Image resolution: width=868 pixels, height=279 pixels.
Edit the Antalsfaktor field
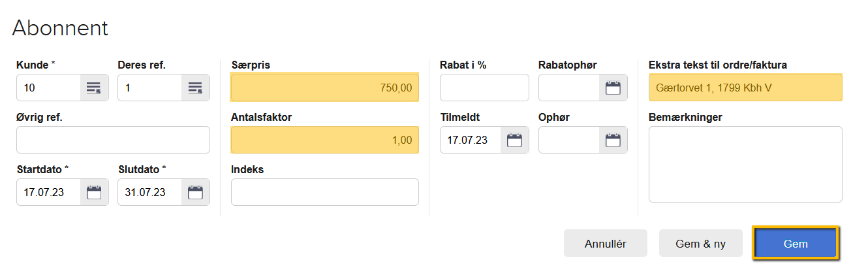pyautogui.click(x=324, y=140)
